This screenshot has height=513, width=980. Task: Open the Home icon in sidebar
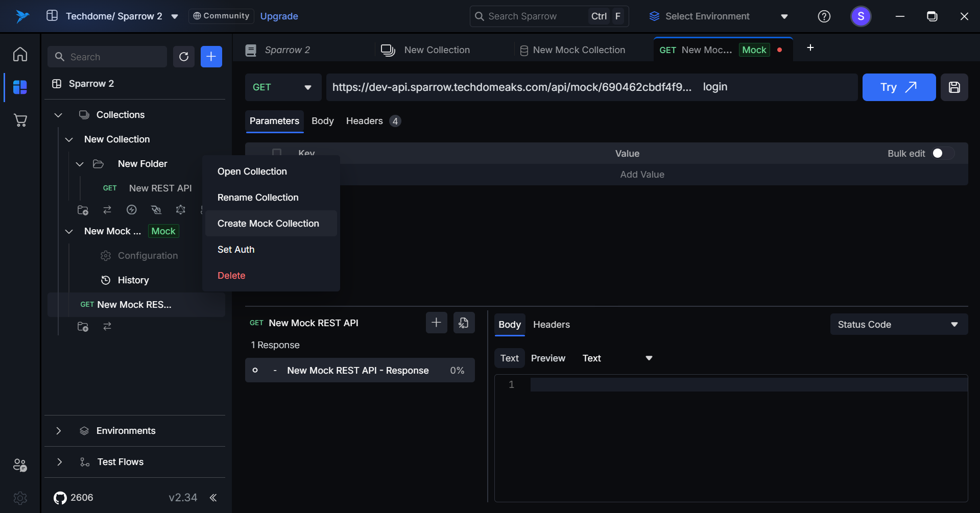20,54
